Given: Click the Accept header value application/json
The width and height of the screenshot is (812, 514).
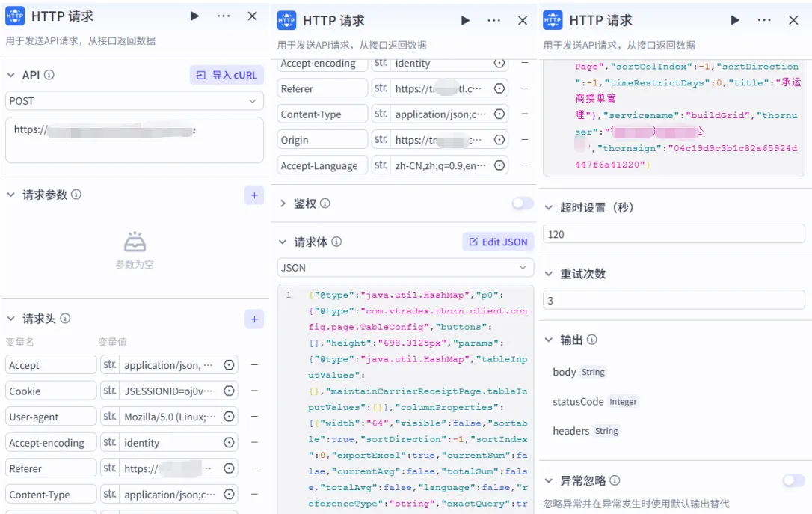Looking at the screenshot, I should tap(170, 365).
